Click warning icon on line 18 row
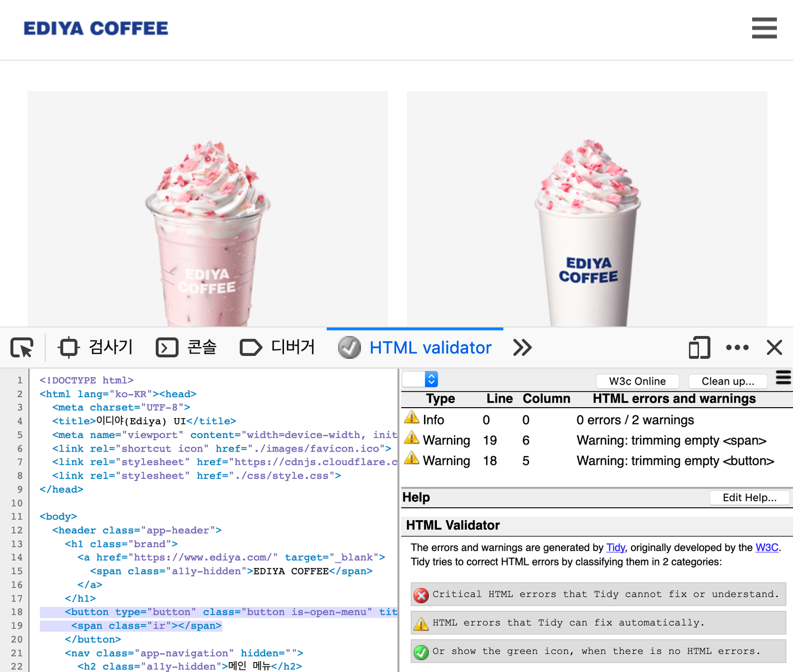 pos(411,458)
